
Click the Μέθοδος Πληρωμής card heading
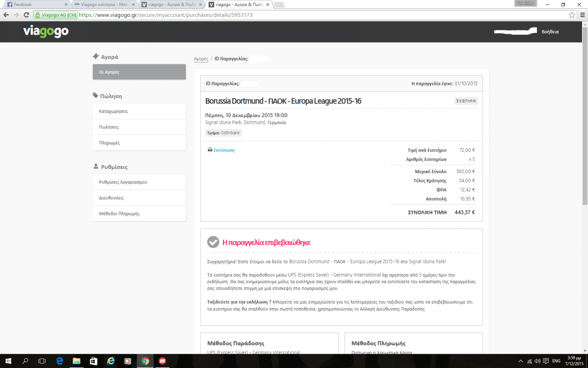pyautogui.click(x=379, y=343)
